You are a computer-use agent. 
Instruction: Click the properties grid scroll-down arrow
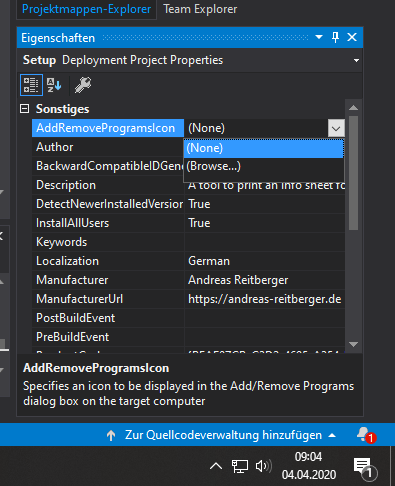[353, 344]
